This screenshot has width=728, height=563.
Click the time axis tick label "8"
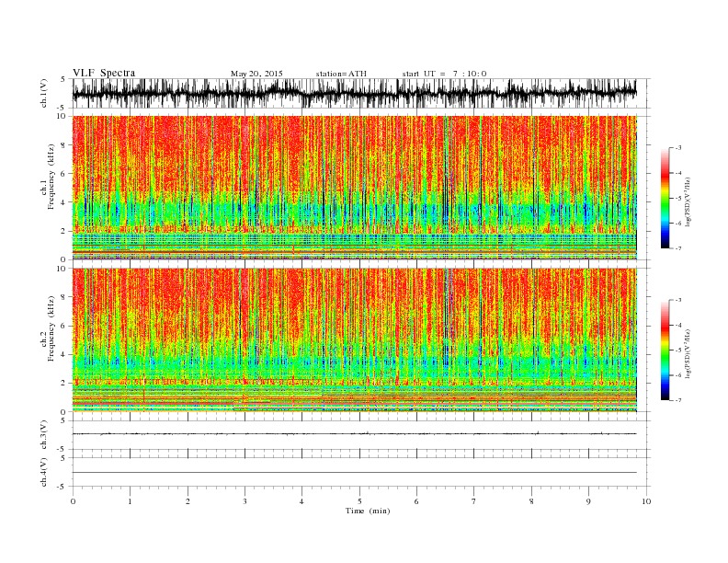(x=531, y=501)
